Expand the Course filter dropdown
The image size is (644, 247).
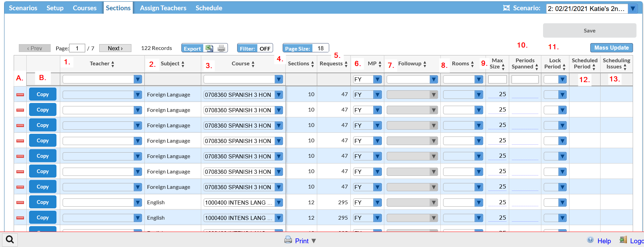[x=279, y=79]
